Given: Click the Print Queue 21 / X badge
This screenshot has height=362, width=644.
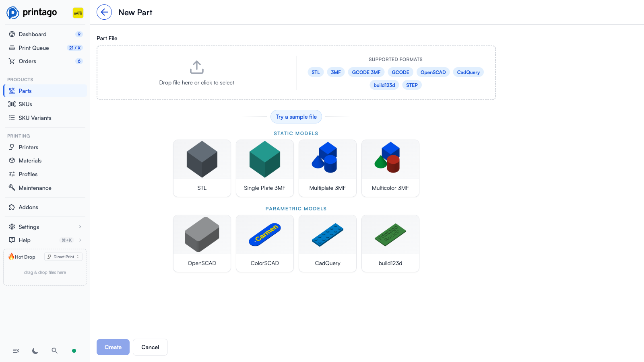Looking at the screenshot, I should click(x=75, y=48).
